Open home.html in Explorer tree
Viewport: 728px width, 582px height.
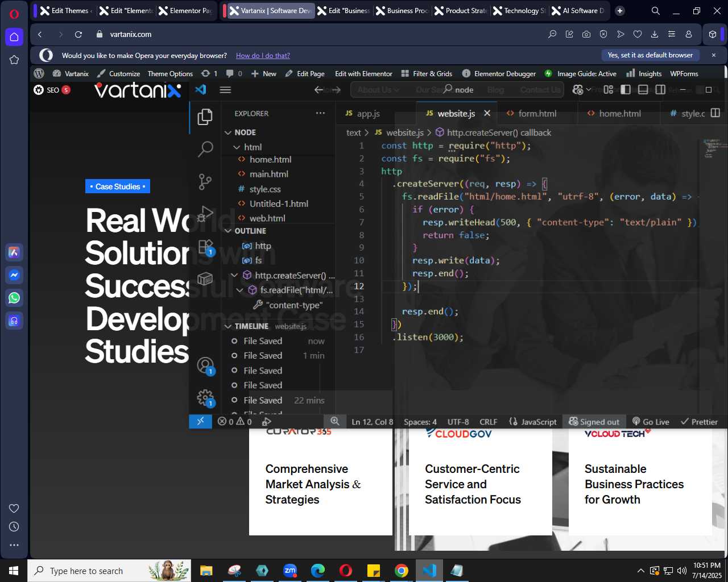(x=270, y=160)
